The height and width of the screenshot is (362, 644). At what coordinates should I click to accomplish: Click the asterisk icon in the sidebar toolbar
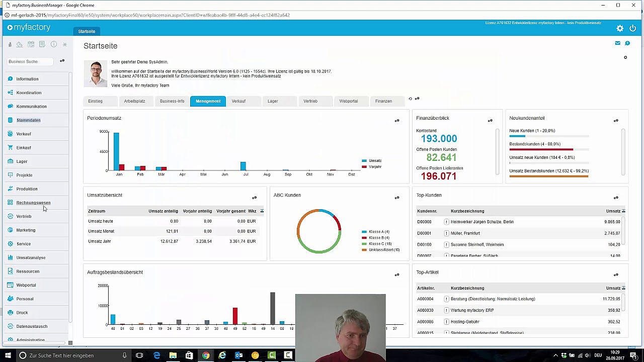click(x=64, y=44)
